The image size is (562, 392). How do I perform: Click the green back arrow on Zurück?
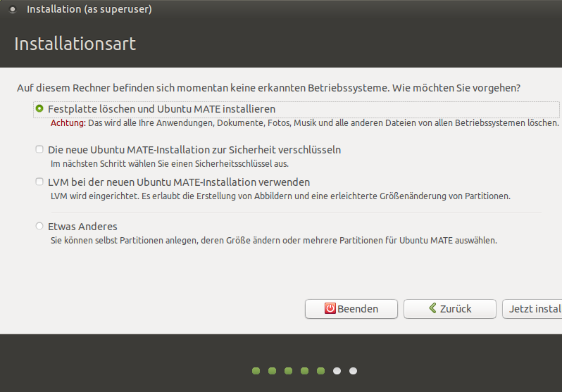click(431, 308)
